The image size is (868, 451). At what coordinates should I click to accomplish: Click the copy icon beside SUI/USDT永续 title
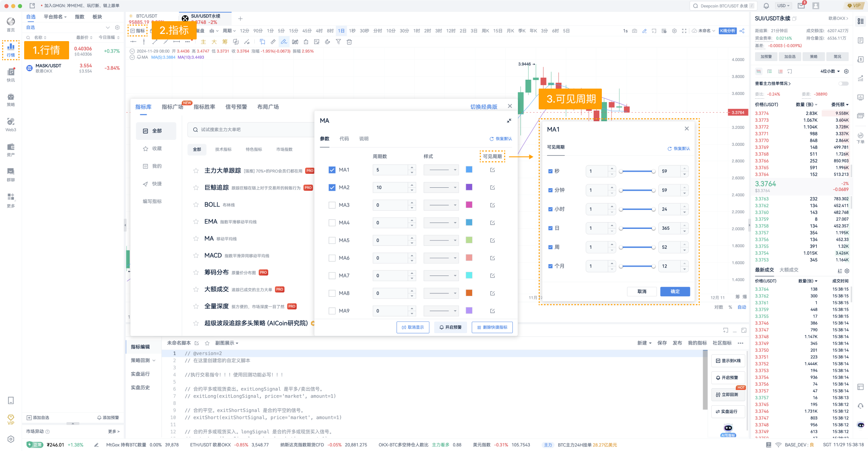(x=794, y=19)
